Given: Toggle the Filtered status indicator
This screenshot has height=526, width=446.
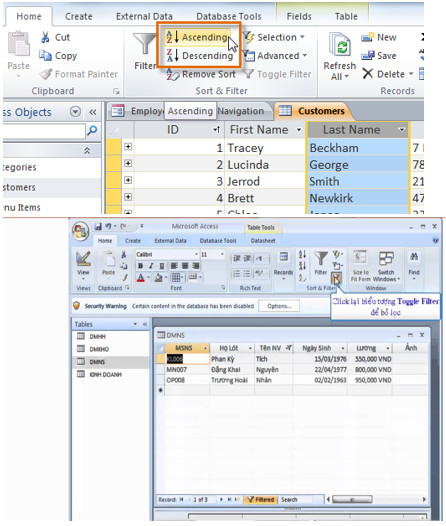Looking at the screenshot, I should [x=261, y=499].
